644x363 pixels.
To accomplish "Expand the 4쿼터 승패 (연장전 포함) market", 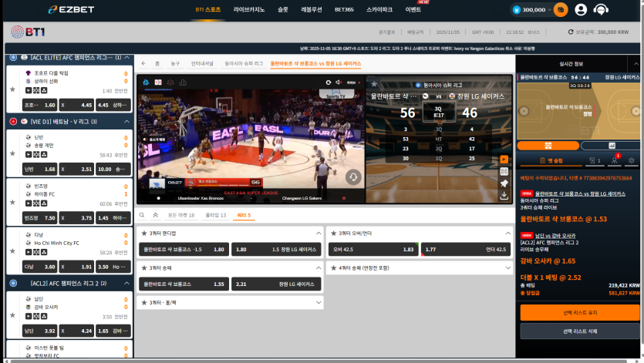I will 507,267.
